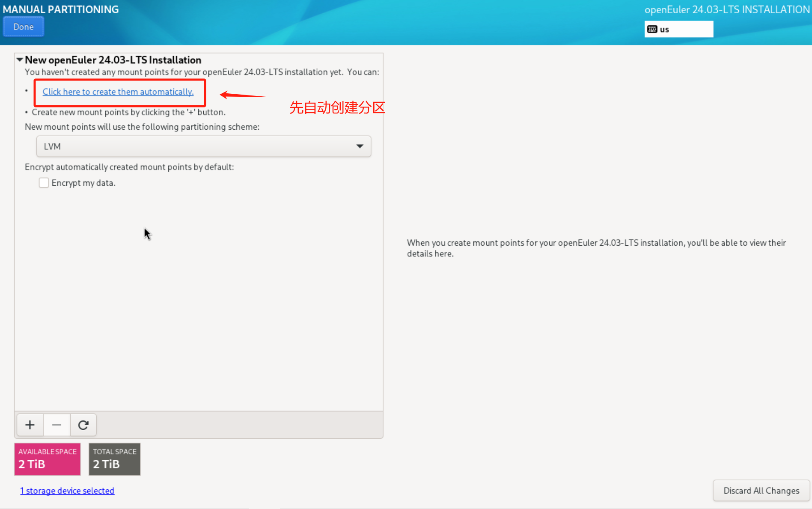Viewport: 812px width, 509px height.
Task: Open the 1 storage device selected link
Action: coord(67,491)
